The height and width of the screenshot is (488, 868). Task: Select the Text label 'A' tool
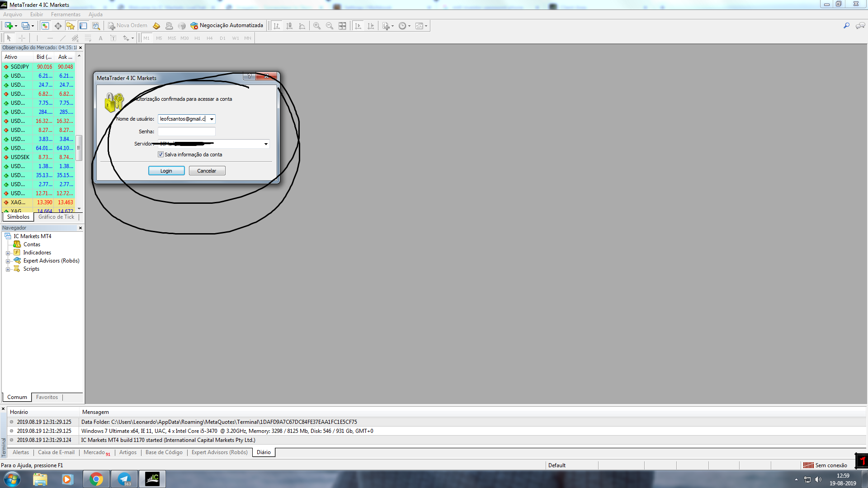(101, 38)
